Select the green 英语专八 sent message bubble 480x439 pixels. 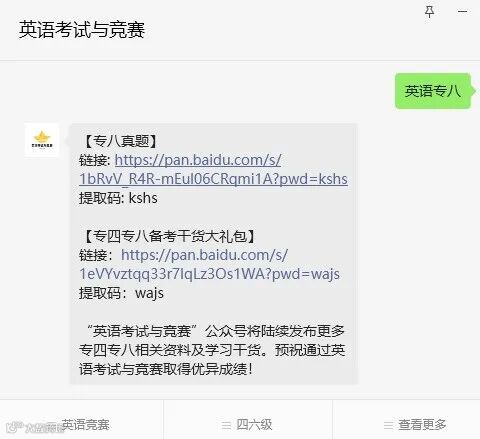[433, 91]
